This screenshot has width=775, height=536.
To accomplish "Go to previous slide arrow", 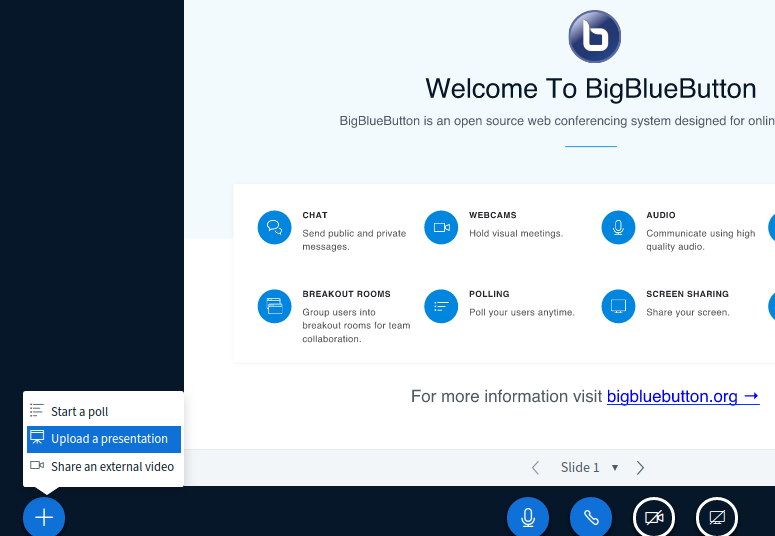I will point(535,468).
